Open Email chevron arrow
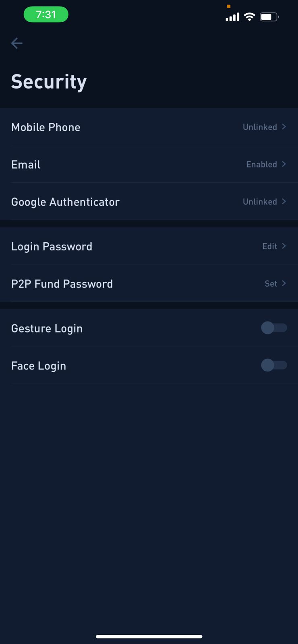 (x=284, y=164)
